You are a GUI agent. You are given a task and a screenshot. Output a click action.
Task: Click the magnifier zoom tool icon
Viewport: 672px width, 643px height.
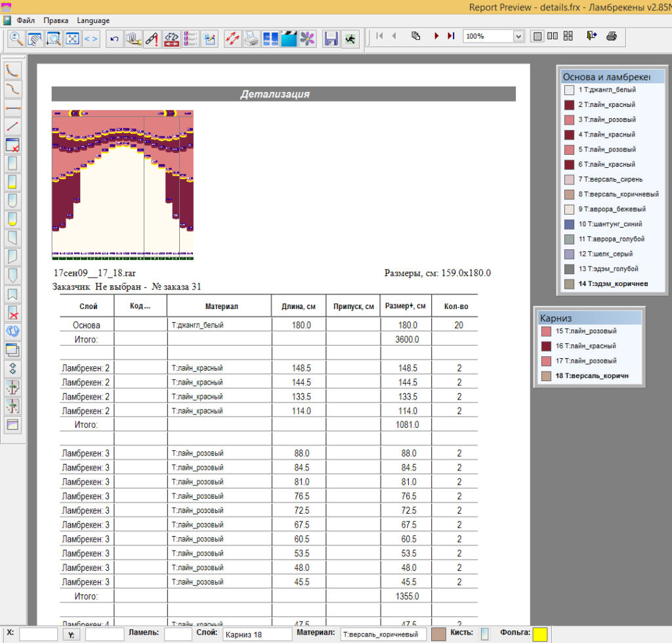click(16, 39)
